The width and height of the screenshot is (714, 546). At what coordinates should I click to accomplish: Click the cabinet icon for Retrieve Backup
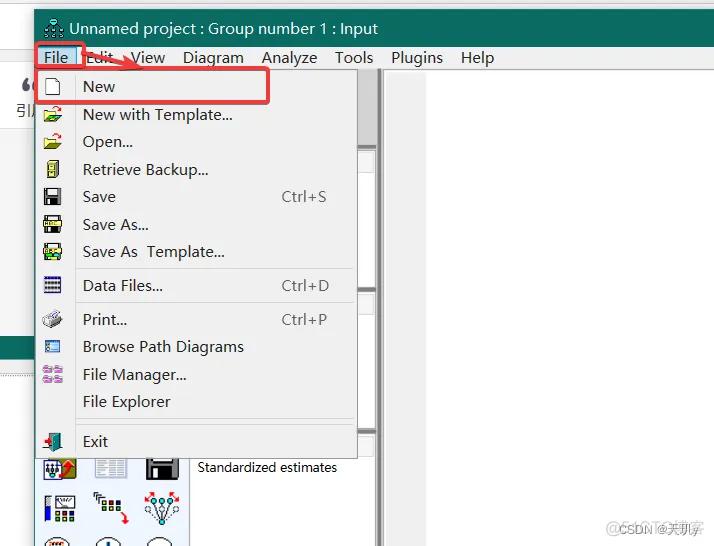(53, 169)
